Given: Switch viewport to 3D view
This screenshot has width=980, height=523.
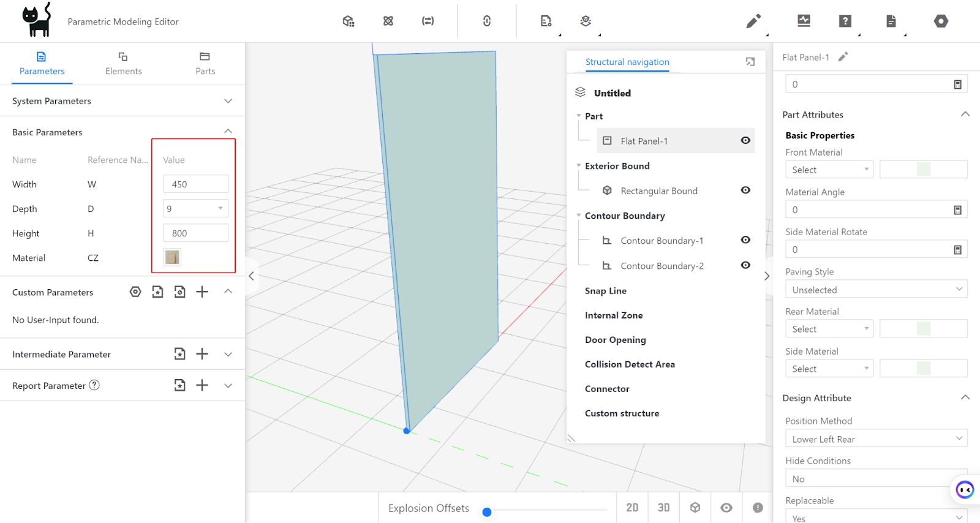Looking at the screenshot, I should (663, 508).
